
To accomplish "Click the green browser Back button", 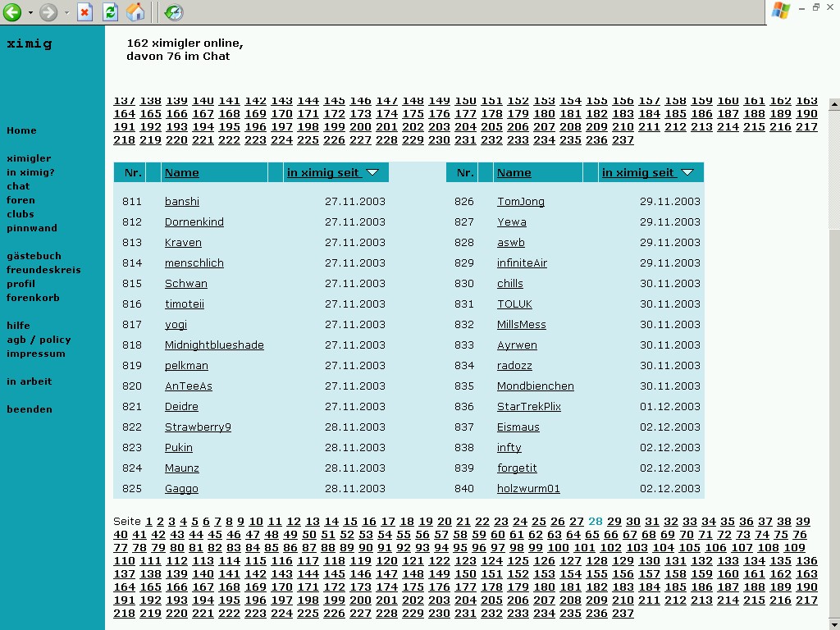I will pyautogui.click(x=11, y=12).
